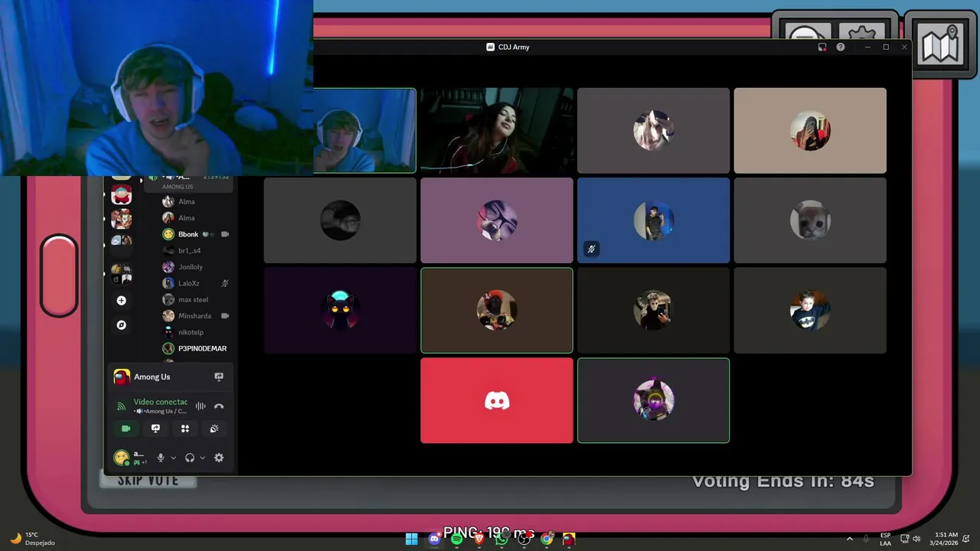Focus the black cat glowing eyes tile
980x551 pixels.
340,310
